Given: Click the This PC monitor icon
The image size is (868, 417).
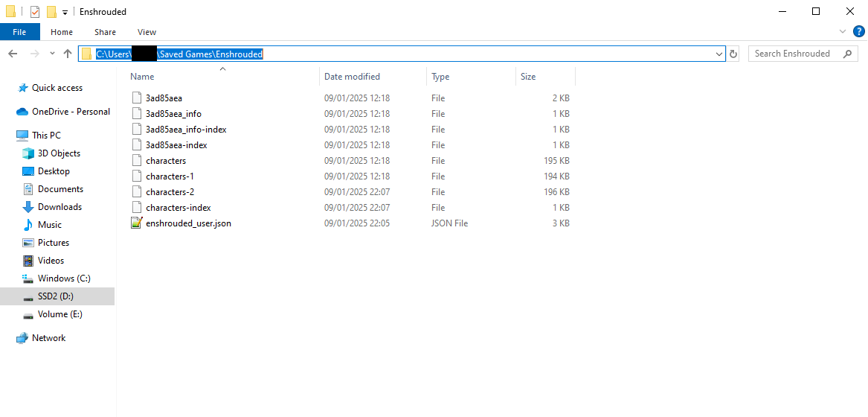Looking at the screenshot, I should (22, 136).
